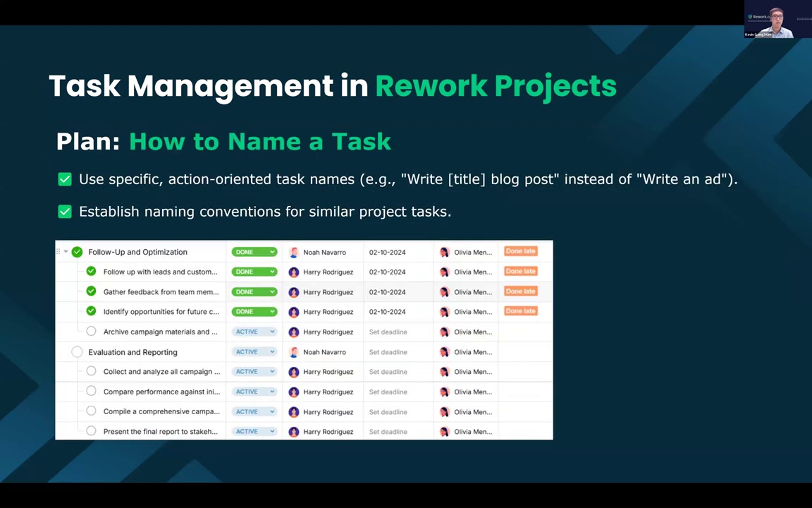Image resolution: width=812 pixels, height=508 pixels.
Task: Open the Archive campaign materials and ... task
Action: [x=161, y=332]
